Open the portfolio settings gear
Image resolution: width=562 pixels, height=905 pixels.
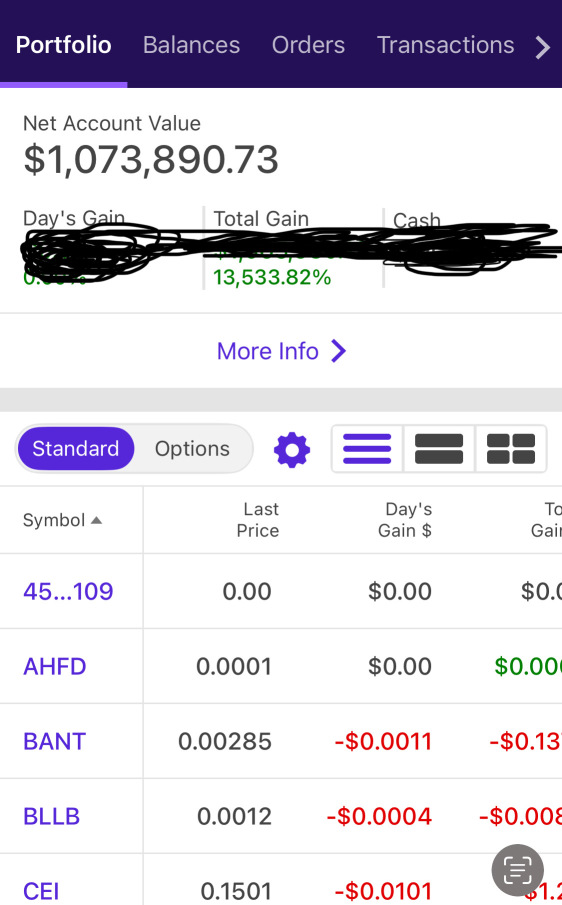tap(292, 450)
